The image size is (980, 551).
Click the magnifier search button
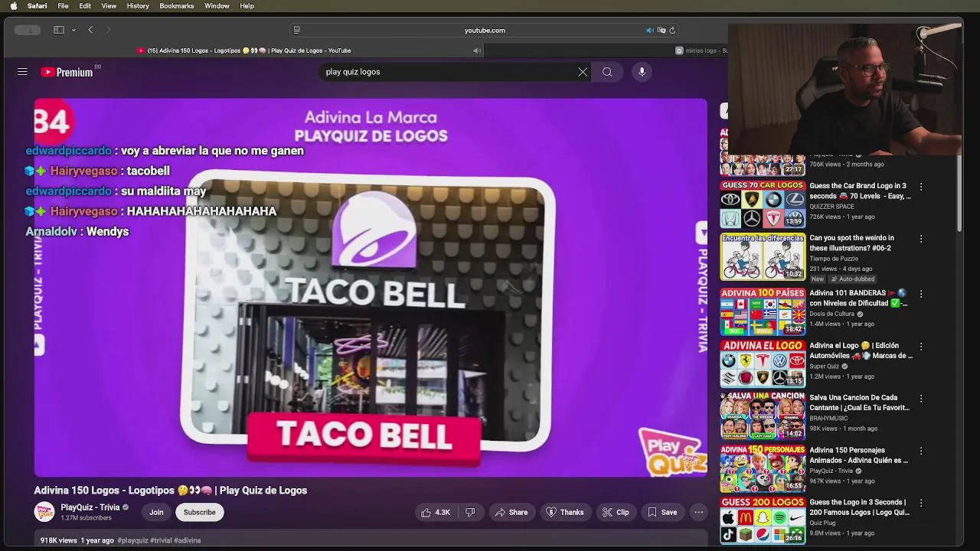pyautogui.click(x=607, y=72)
